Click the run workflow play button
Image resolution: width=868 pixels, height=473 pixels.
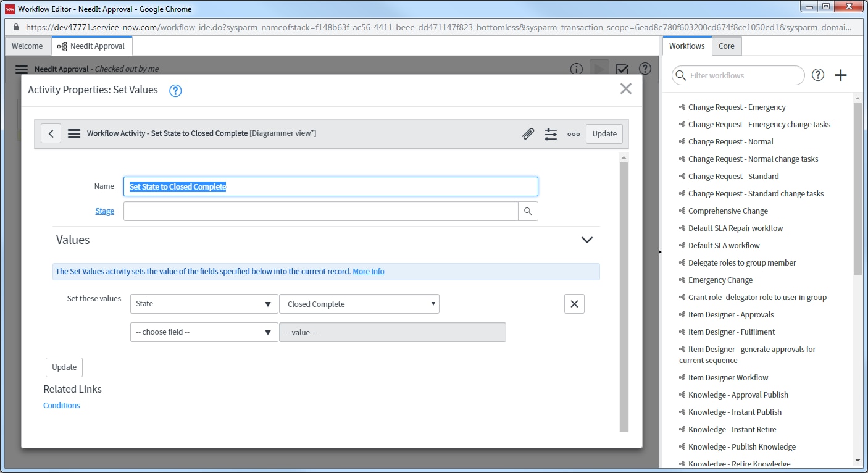click(599, 69)
